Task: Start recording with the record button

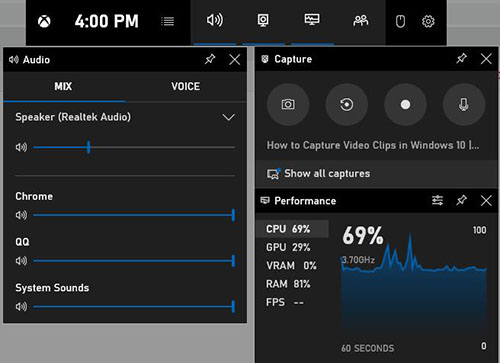Action: coord(405,105)
